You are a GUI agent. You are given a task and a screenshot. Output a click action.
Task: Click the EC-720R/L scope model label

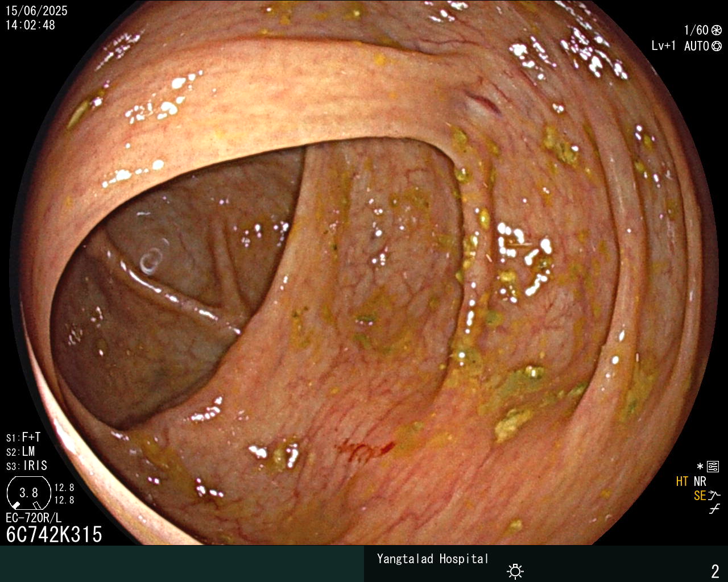pos(34,518)
